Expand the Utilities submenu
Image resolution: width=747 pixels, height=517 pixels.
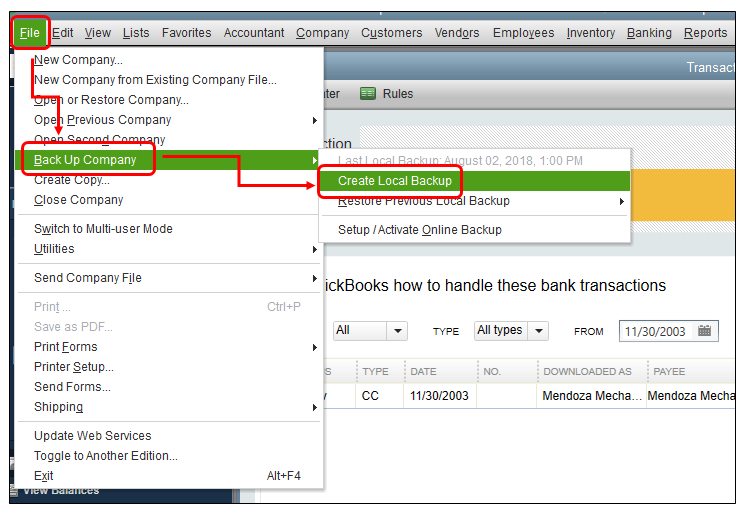click(169, 249)
